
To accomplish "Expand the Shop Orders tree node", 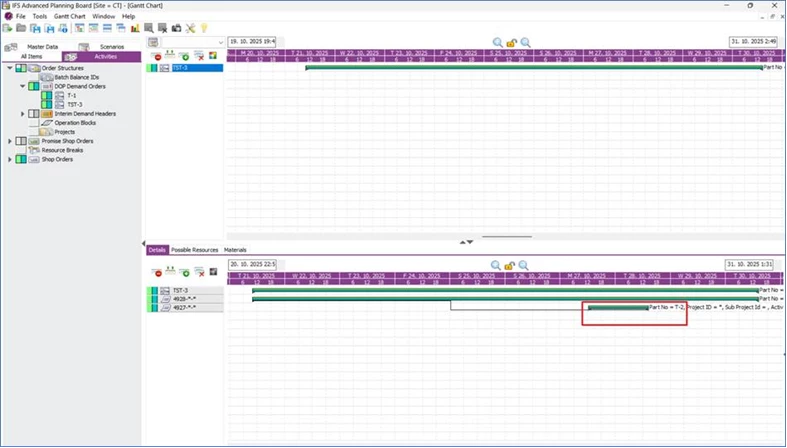I will [10, 160].
